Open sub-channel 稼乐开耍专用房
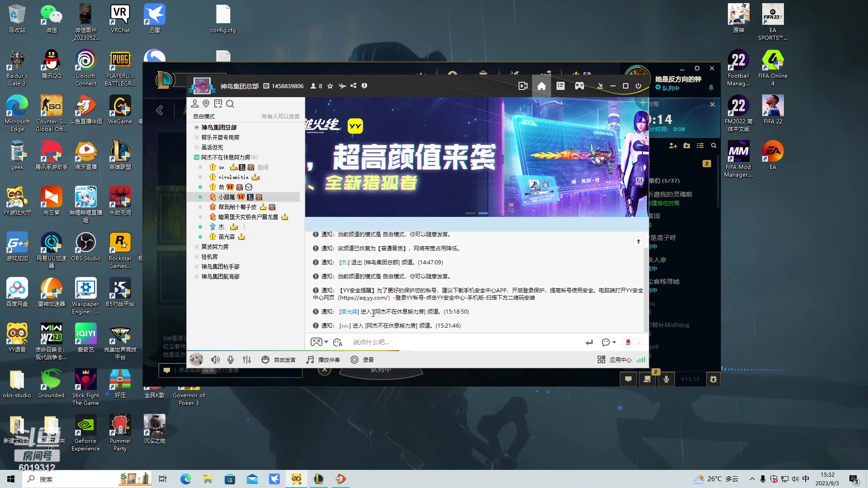The image size is (868, 488). (x=220, y=137)
